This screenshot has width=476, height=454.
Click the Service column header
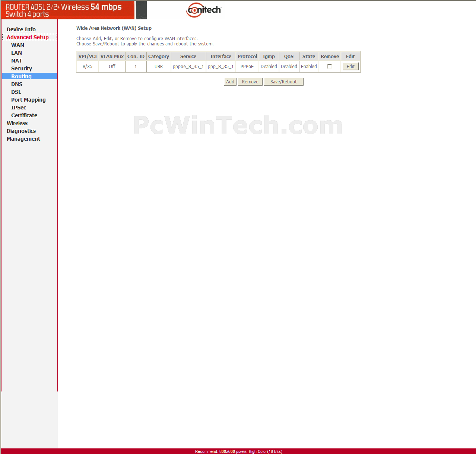(x=188, y=57)
